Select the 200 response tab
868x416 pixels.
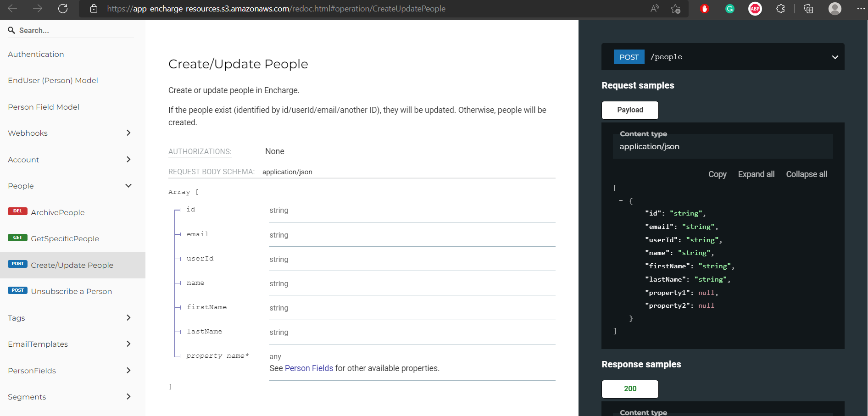tap(630, 389)
